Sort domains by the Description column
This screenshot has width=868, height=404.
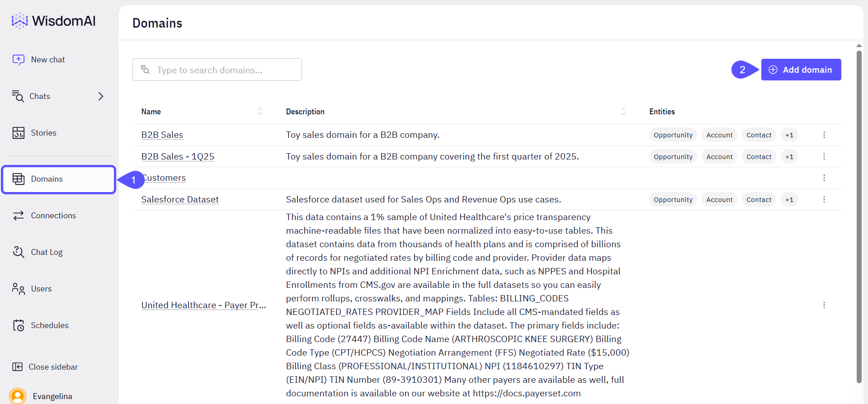pos(623,112)
